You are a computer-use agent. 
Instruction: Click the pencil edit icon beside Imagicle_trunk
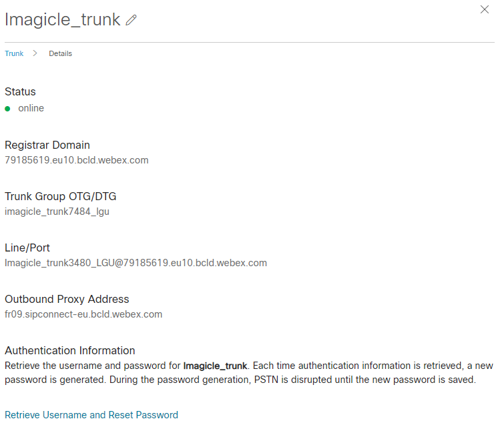pyautogui.click(x=131, y=20)
